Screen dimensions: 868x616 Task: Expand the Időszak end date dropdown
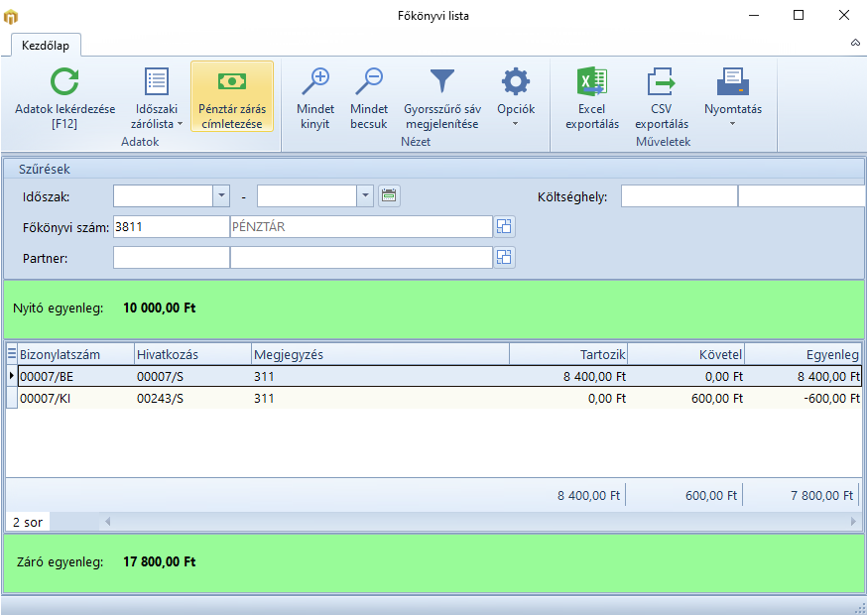365,195
